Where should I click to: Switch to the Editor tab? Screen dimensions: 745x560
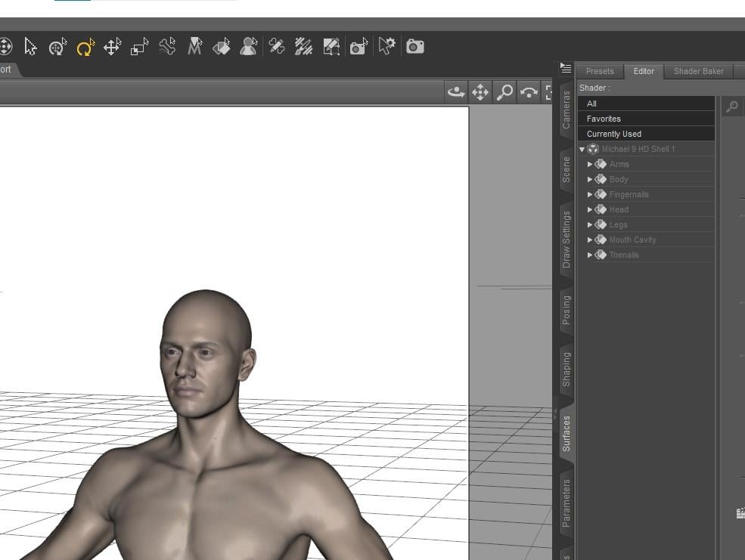tap(644, 71)
